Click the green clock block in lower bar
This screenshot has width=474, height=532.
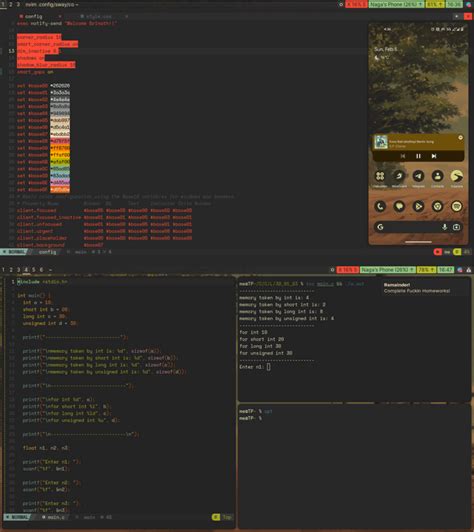(445, 270)
